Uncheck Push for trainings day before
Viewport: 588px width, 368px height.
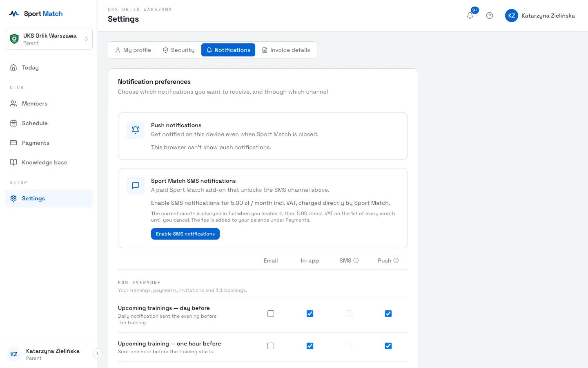pos(388,314)
